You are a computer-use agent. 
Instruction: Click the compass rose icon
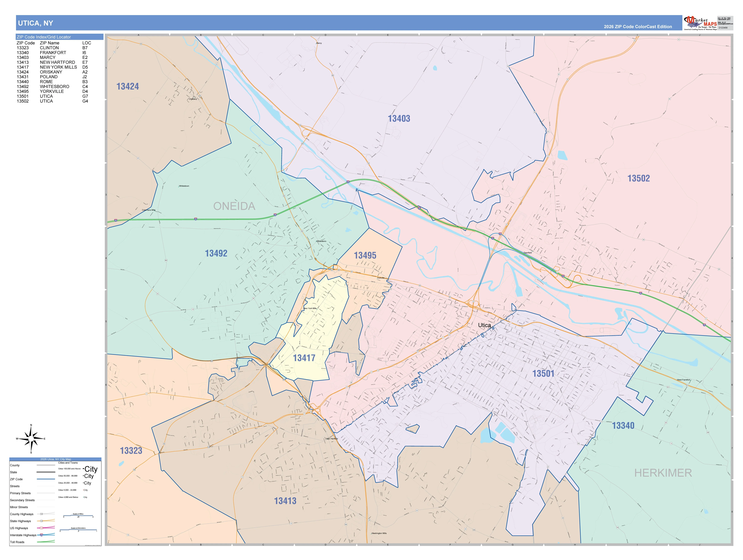(31, 438)
